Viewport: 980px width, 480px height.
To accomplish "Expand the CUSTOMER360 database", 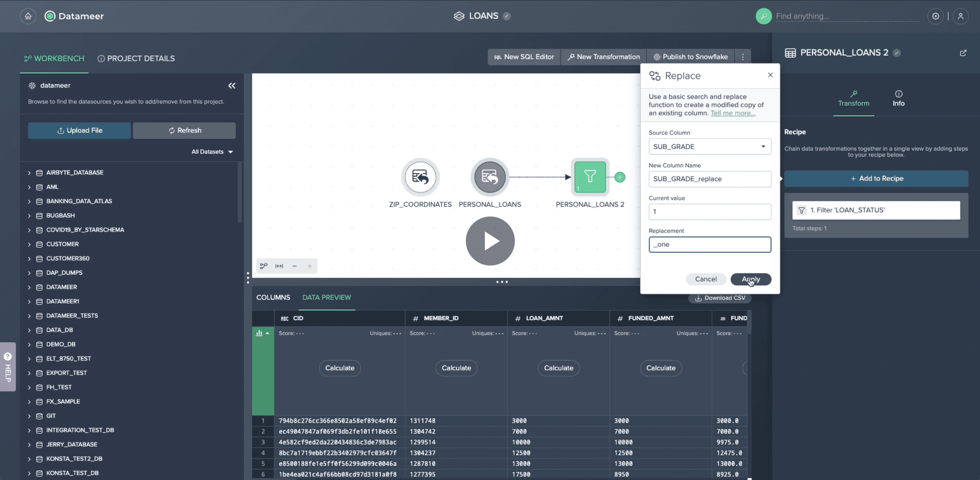I will coord(29,258).
